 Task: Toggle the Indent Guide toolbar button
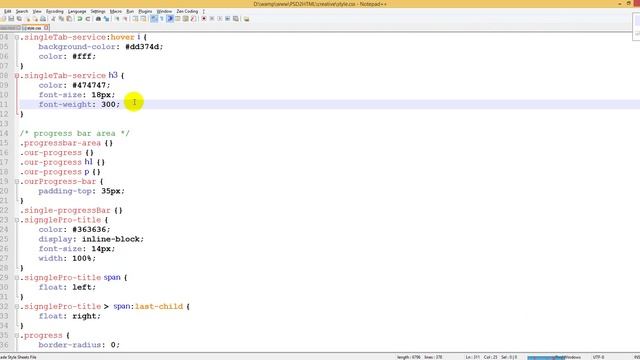[170, 19]
